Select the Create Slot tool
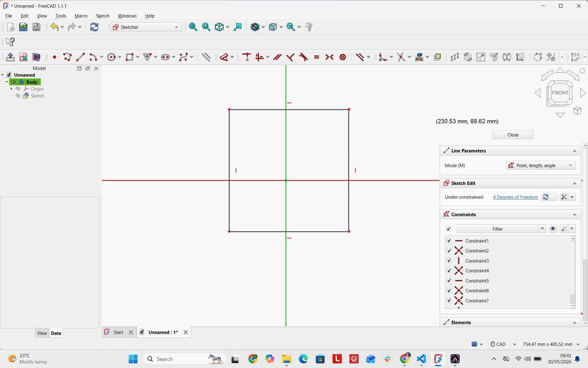Screen dimensions: 588x368 (x=166, y=57)
